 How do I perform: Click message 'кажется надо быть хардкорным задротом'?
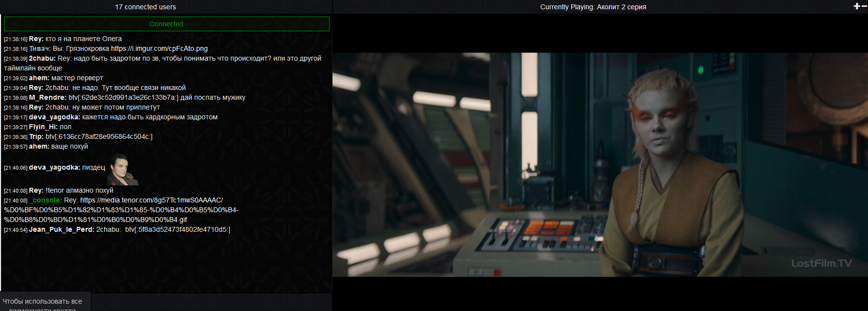pos(150,117)
